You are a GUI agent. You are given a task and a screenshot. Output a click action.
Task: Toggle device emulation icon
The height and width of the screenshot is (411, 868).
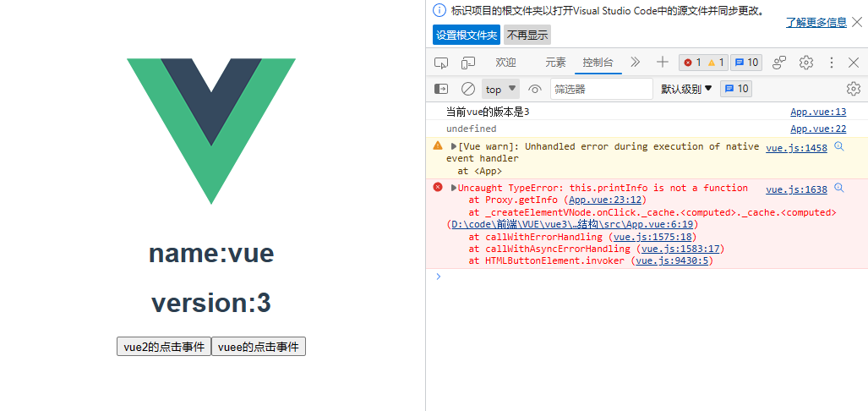[x=468, y=63]
